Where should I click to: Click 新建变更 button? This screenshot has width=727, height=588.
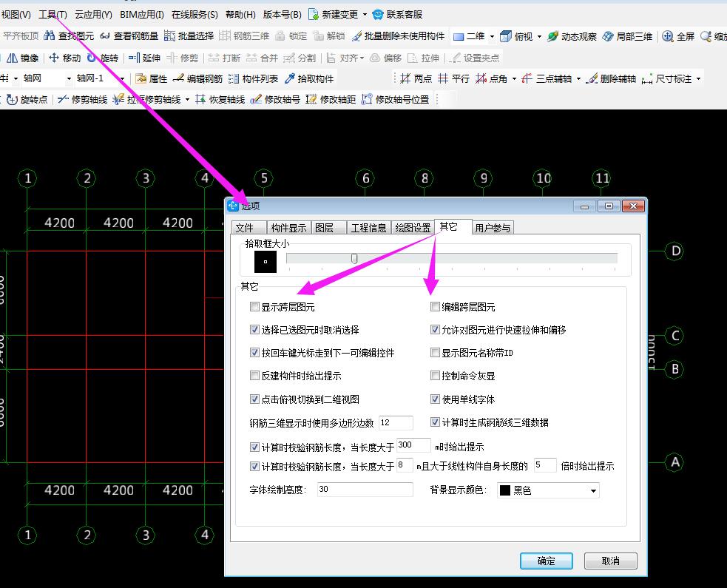click(x=334, y=14)
